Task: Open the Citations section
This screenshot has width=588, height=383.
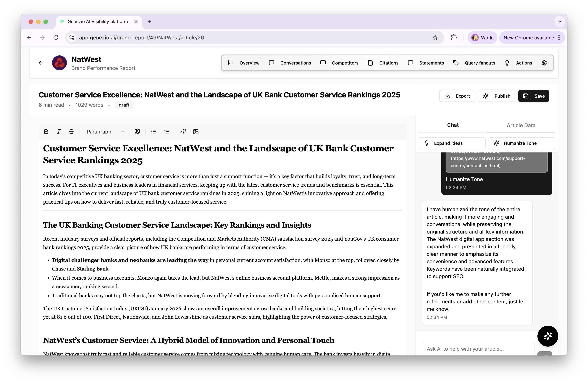Action: click(389, 63)
